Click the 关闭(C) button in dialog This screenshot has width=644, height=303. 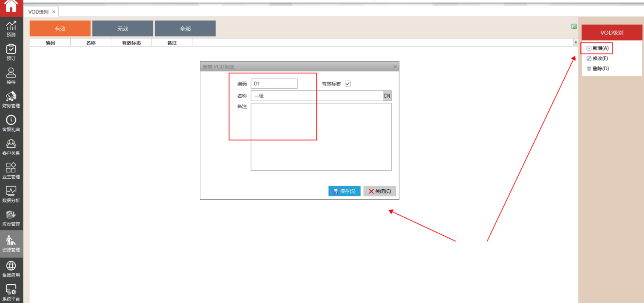pos(380,191)
